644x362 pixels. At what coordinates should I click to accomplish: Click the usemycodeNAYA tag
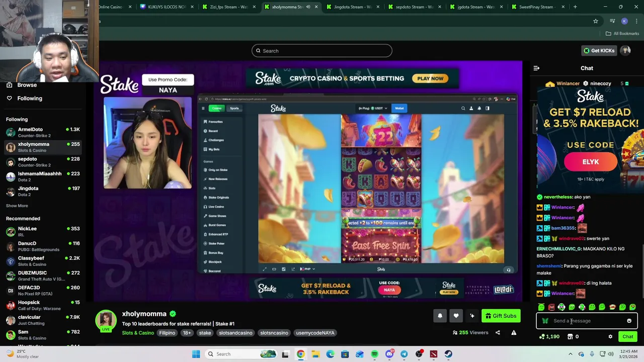point(315,333)
